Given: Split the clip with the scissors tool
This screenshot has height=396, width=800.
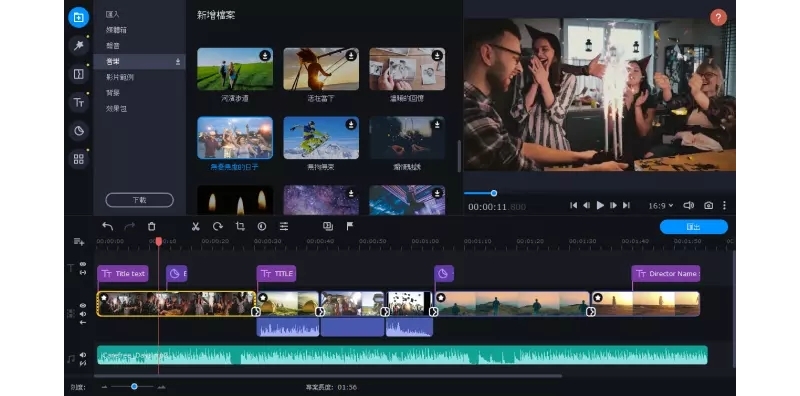Looking at the screenshot, I should pyautogui.click(x=195, y=227).
